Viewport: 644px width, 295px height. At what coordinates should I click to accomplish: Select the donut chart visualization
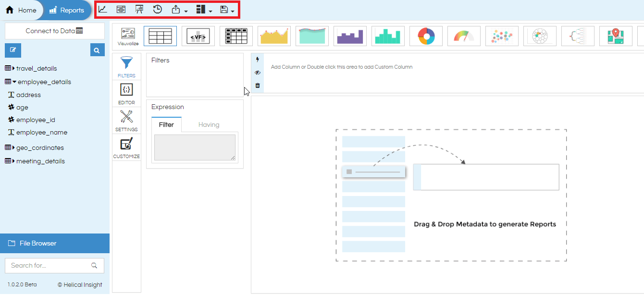[426, 36]
